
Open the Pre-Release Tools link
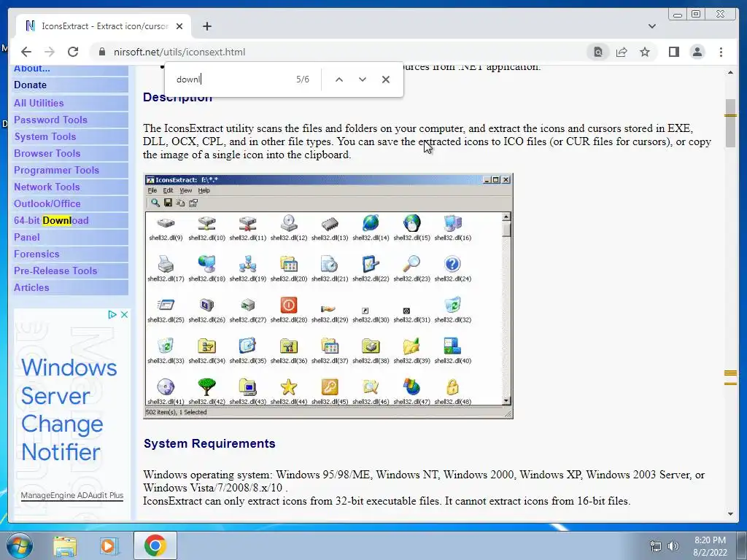(x=55, y=271)
